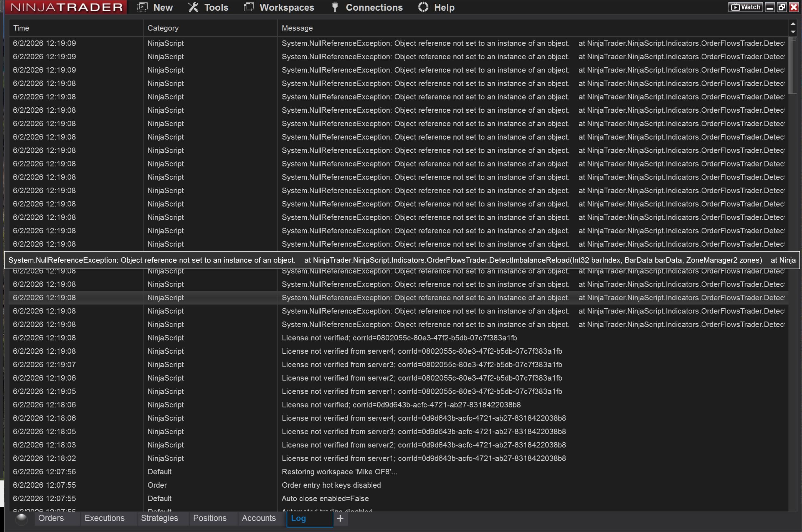Viewport: 802px width, 532px height.
Task: Click the Connections plug icon
Action: 335,7
